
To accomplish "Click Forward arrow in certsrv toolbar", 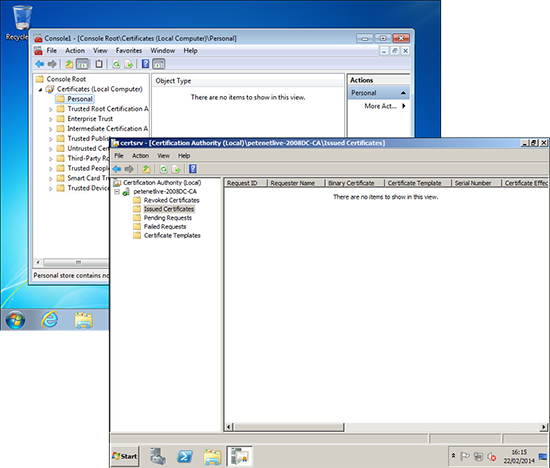I will [129, 169].
